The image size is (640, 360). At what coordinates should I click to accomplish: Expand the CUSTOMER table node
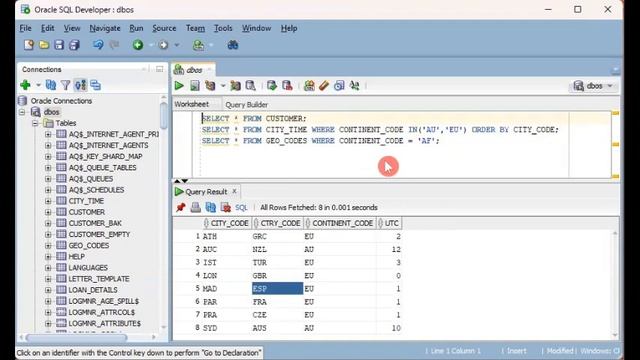click(x=48, y=212)
